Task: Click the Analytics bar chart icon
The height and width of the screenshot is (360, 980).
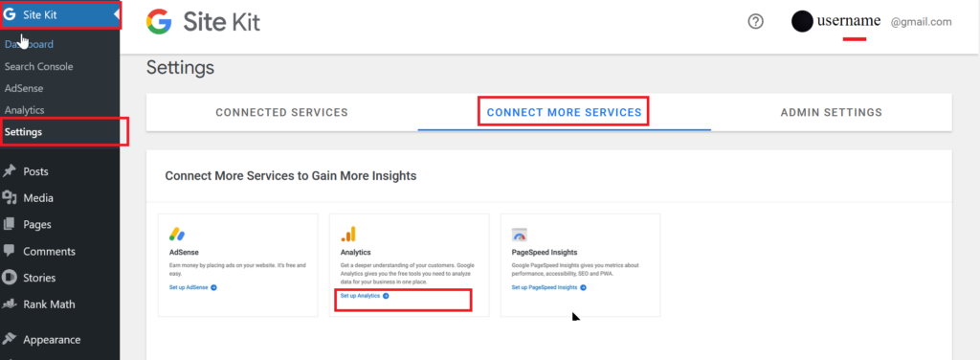Action: click(348, 235)
